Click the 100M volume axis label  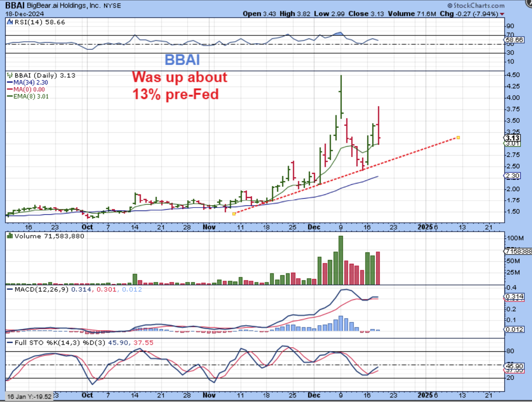tap(515, 238)
